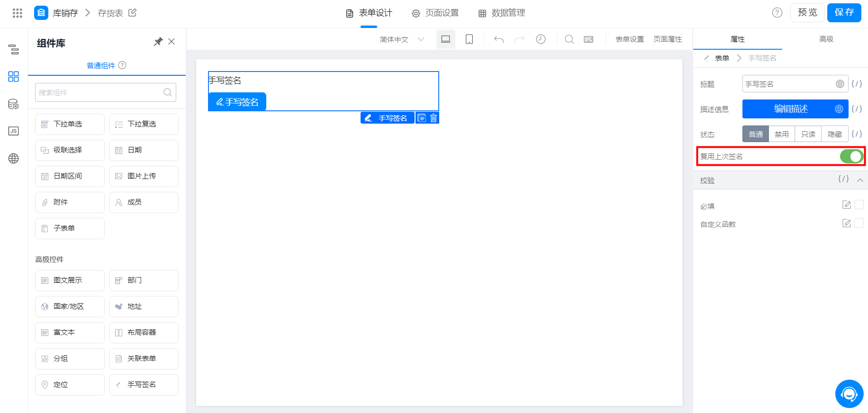Collapse the 校验 section chevron
This screenshot has width=868, height=413.
point(860,180)
